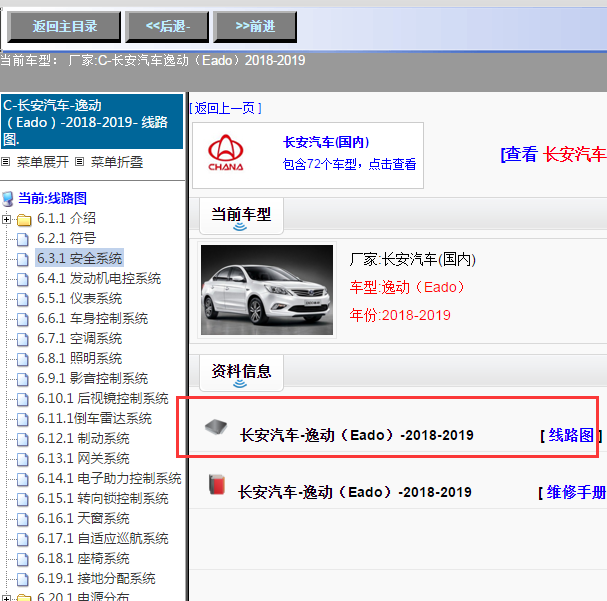This screenshot has width=607, height=601.
Task: Click the page icon beside 6.13.1 网关系统
Action: coord(23,460)
